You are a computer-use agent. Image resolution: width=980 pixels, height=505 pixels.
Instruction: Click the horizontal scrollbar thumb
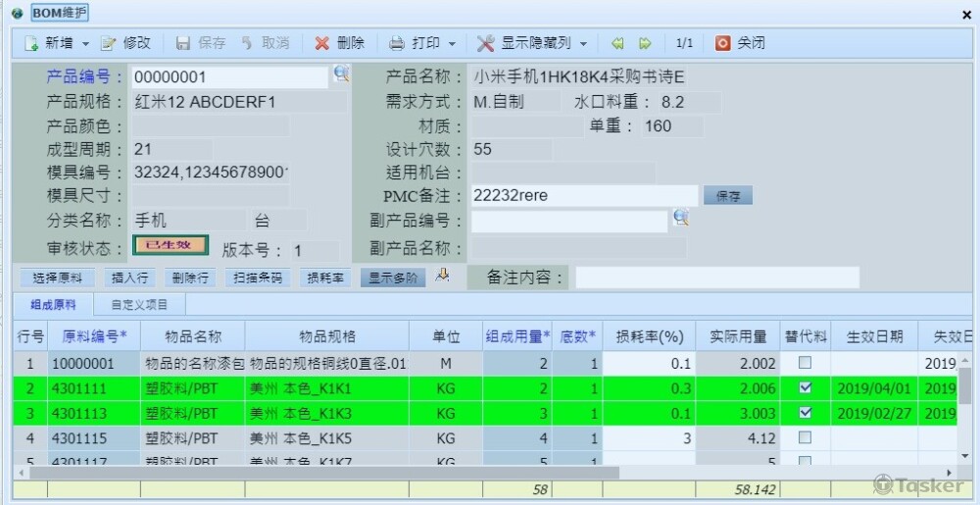point(323,473)
